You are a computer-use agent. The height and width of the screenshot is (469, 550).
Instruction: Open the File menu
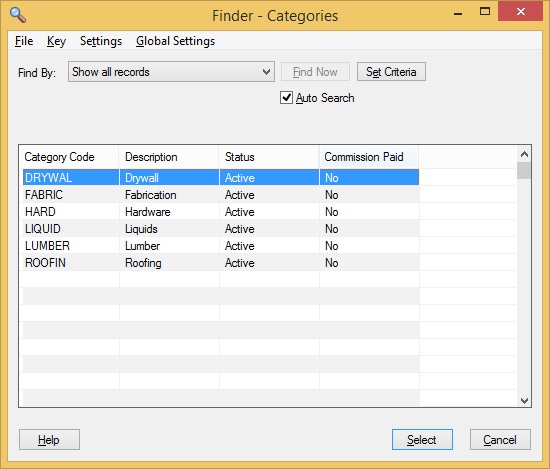(x=24, y=41)
